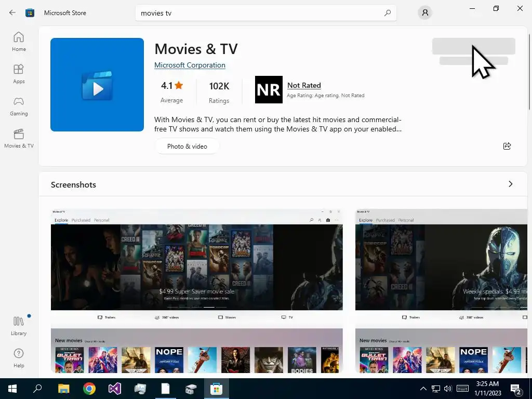The width and height of the screenshot is (532, 399).
Task: Click the loading install button placeholder
Action: (x=474, y=46)
